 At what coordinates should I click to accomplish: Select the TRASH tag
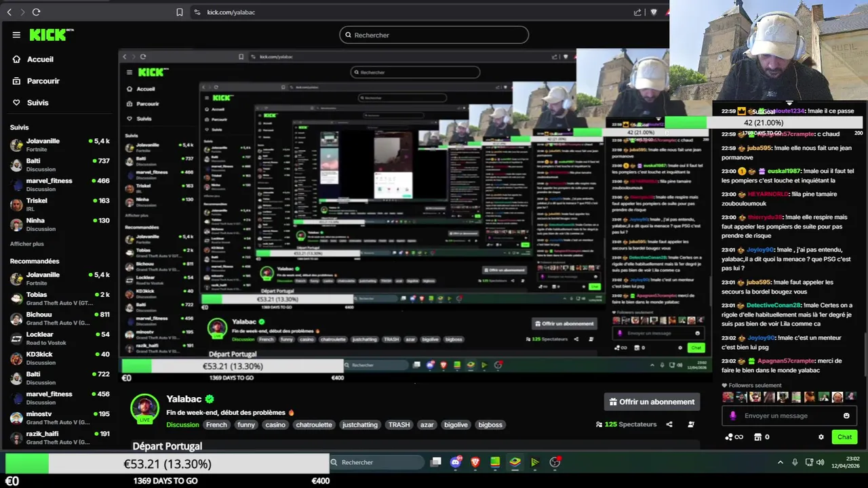(x=399, y=425)
